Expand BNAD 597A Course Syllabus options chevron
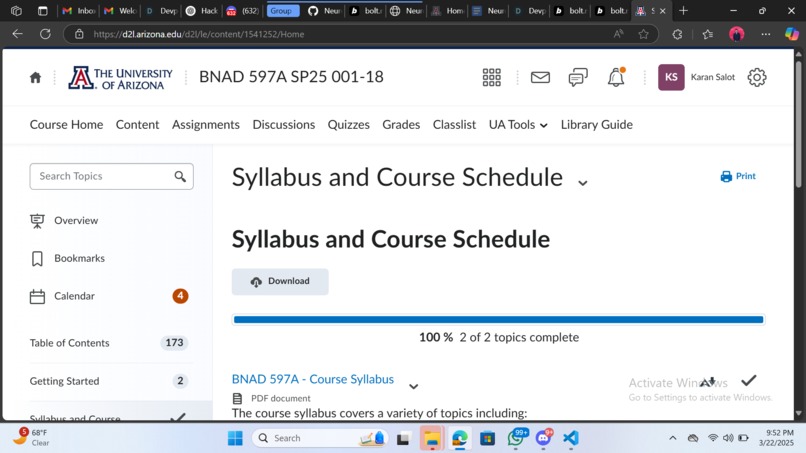The image size is (806, 453). (x=413, y=386)
